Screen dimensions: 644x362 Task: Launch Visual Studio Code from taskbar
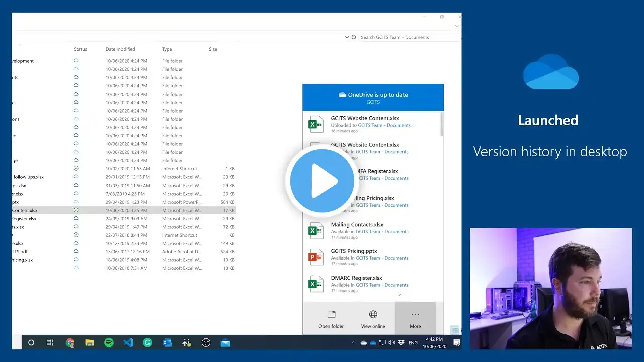tap(128, 343)
